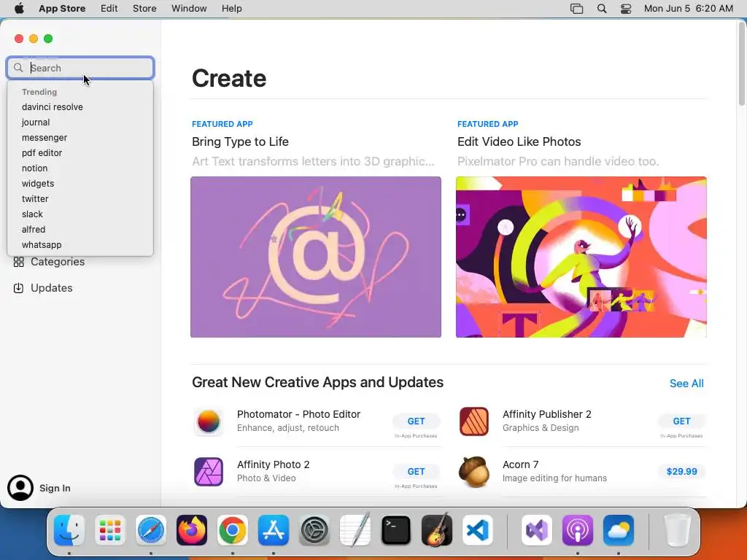Open Finder from the Dock
The image size is (747, 560).
click(69, 531)
